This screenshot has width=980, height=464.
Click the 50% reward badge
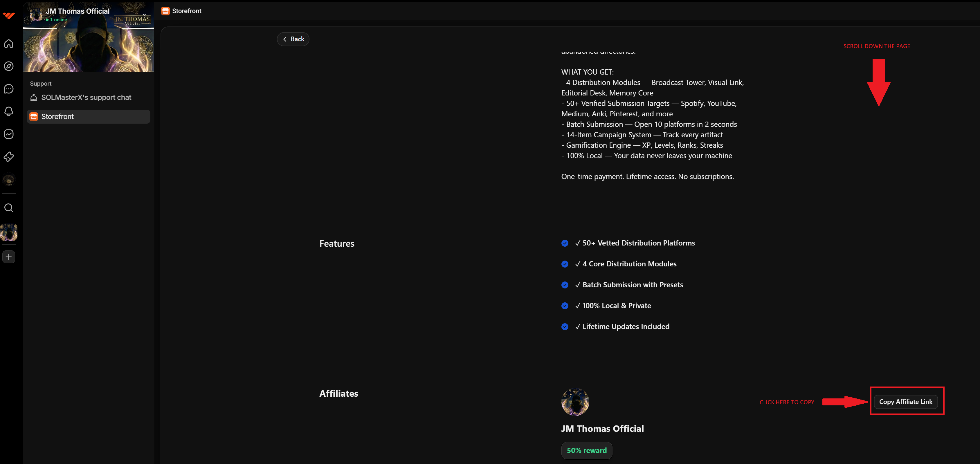pos(586,450)
